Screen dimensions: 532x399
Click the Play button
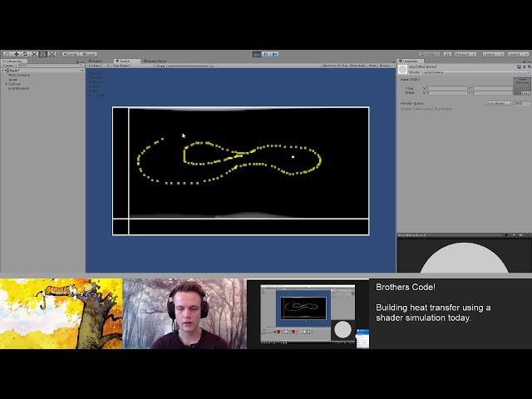(x=257, y=54)
